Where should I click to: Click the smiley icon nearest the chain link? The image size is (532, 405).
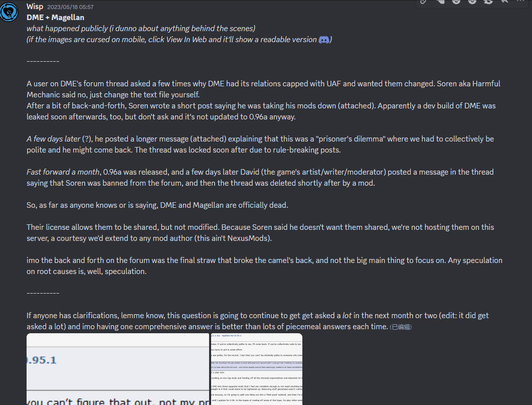click(x=456, y=2)
